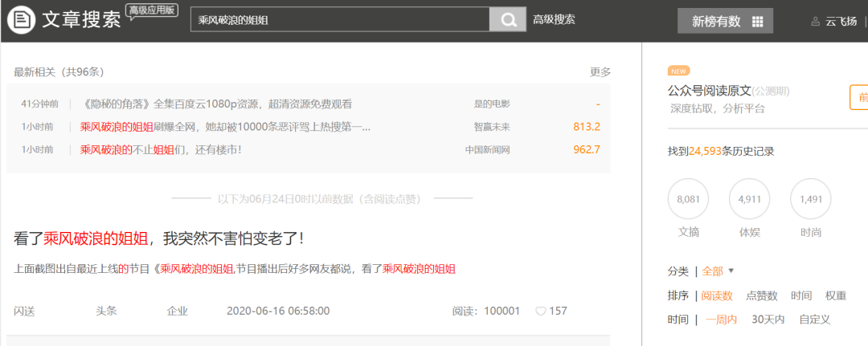Open article 看了乘风破浪的姐姐，我突然不害怕变老了
The image size is (868, 346).
[159, 238]
